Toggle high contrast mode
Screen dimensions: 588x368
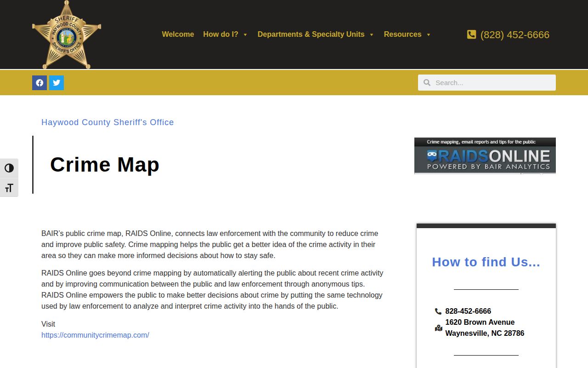(9, 168)
